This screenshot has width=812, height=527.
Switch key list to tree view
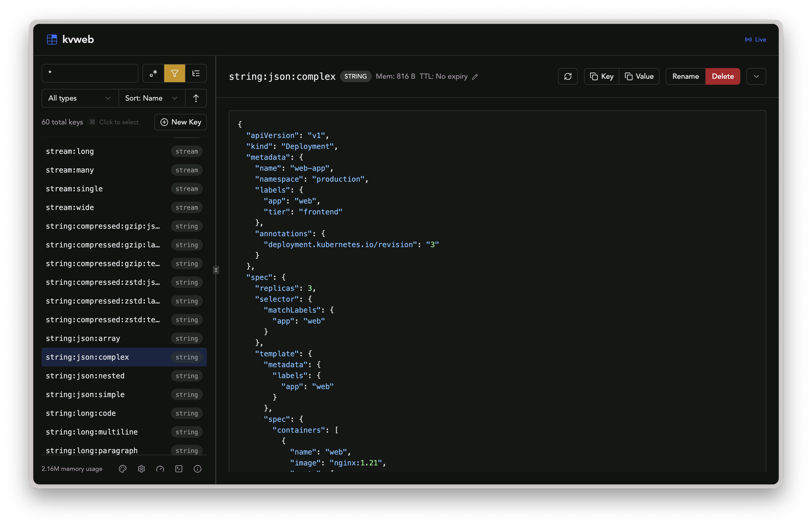coord(196,73)
